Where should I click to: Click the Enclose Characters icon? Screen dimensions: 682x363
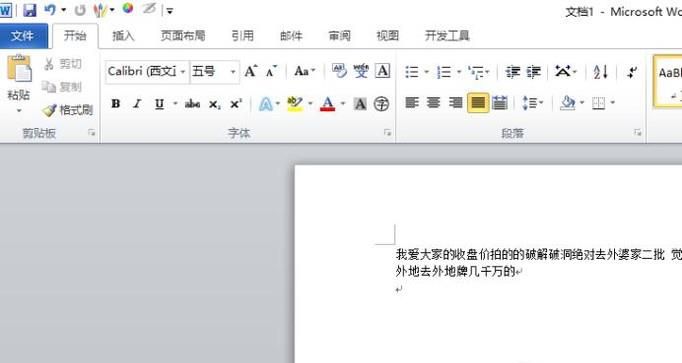point(381,104)
